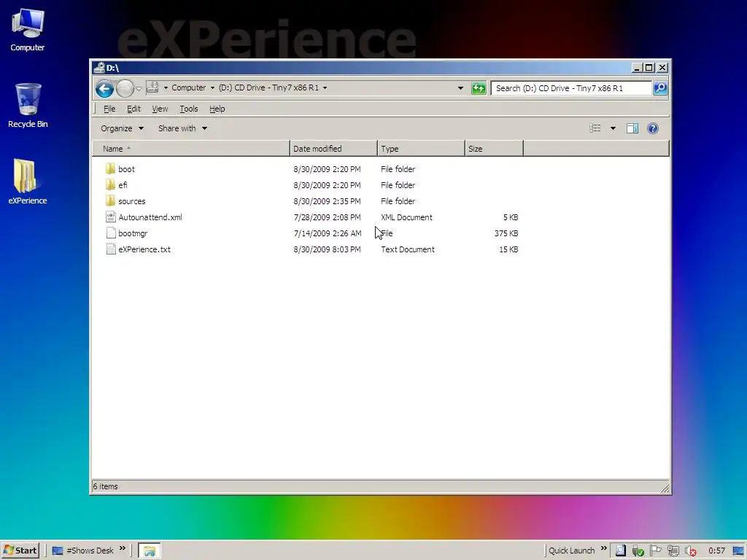The image size is (747, 560).
Task: Click the 6 items status bar text
Action: (x=105, y=486)
